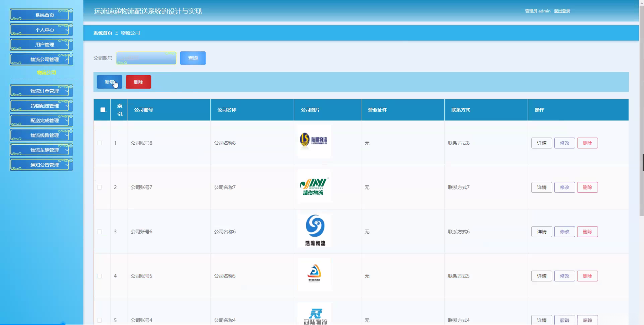This screenshot has height=325, width=644.
Task: Click 修改 for 公司账号8
Action: pos(565,143)
